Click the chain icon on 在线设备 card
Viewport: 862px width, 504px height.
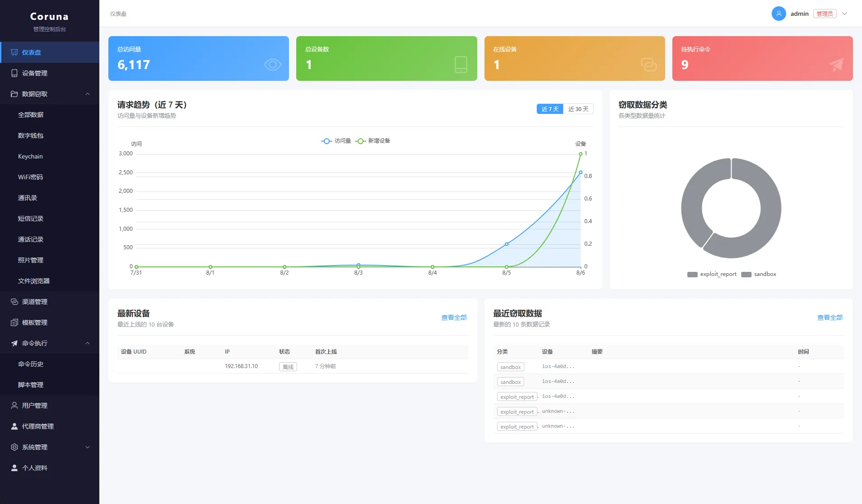[649, 65]
